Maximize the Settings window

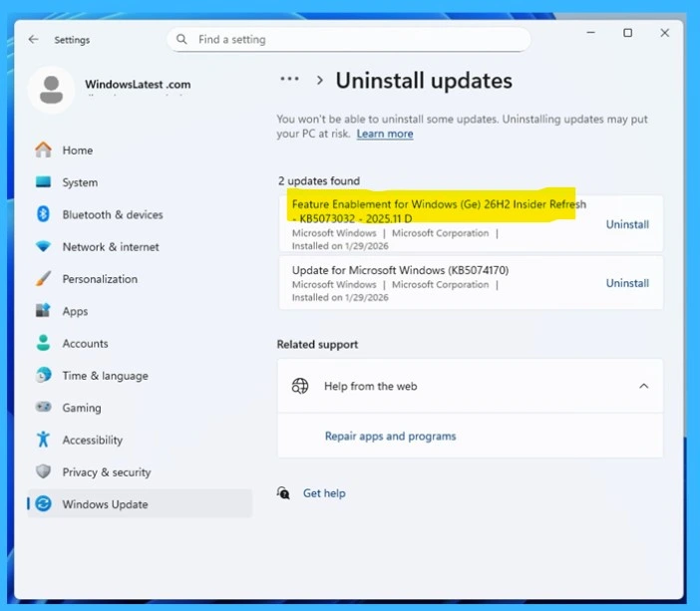tap(627, 33)
